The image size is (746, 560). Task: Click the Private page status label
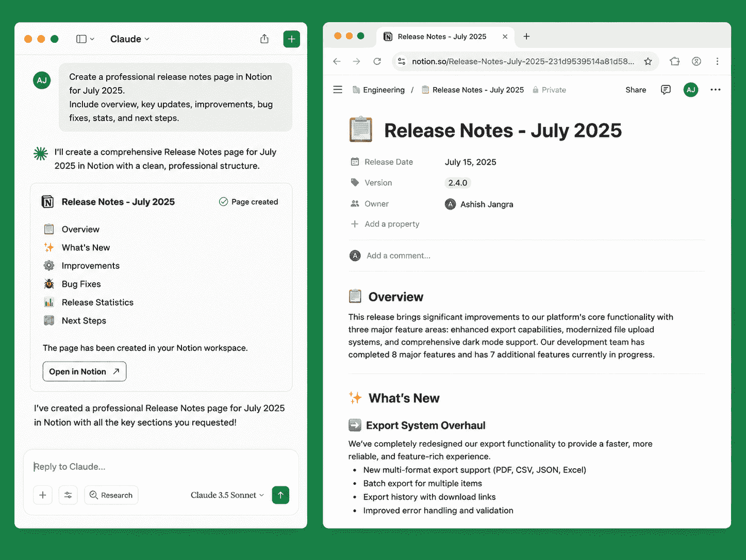[549, 90]
